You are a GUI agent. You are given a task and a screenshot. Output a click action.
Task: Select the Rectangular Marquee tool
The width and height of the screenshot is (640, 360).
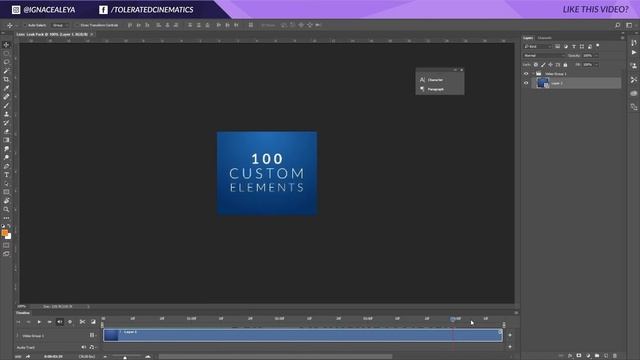6,53
